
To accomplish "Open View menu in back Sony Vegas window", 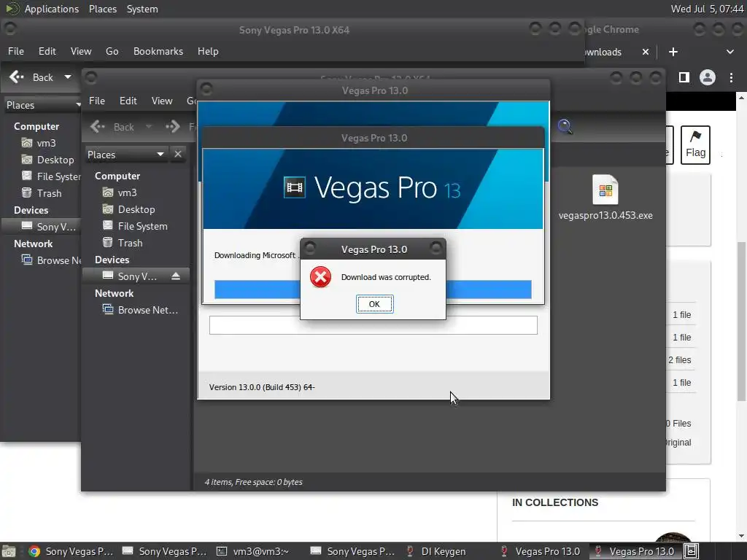I will click(81, 51).
